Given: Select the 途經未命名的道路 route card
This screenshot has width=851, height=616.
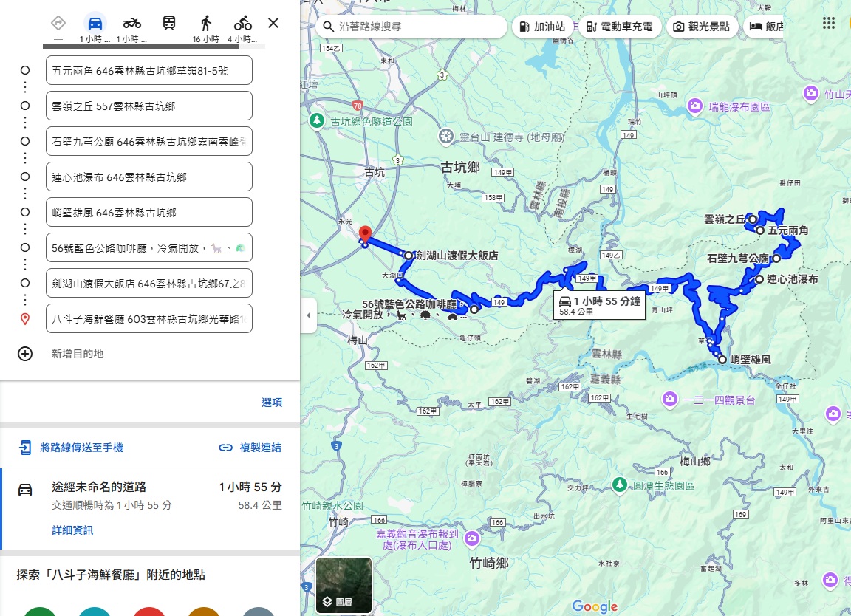Looking at the screenshot, I should (151, 509).
